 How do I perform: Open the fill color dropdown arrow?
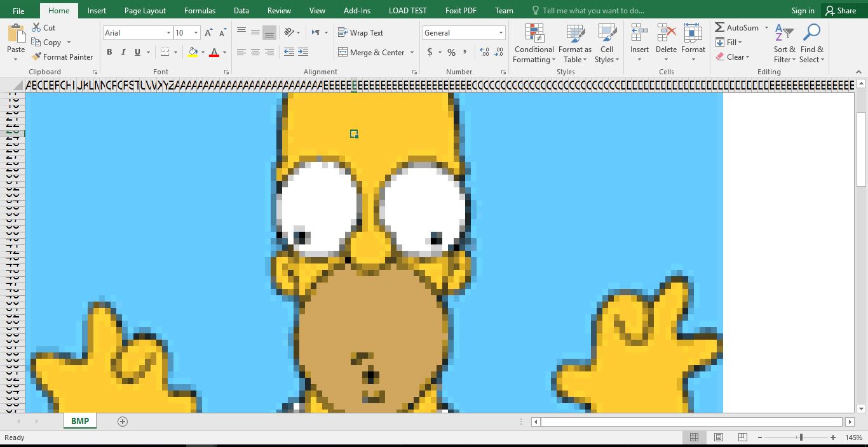pos(203,52)
